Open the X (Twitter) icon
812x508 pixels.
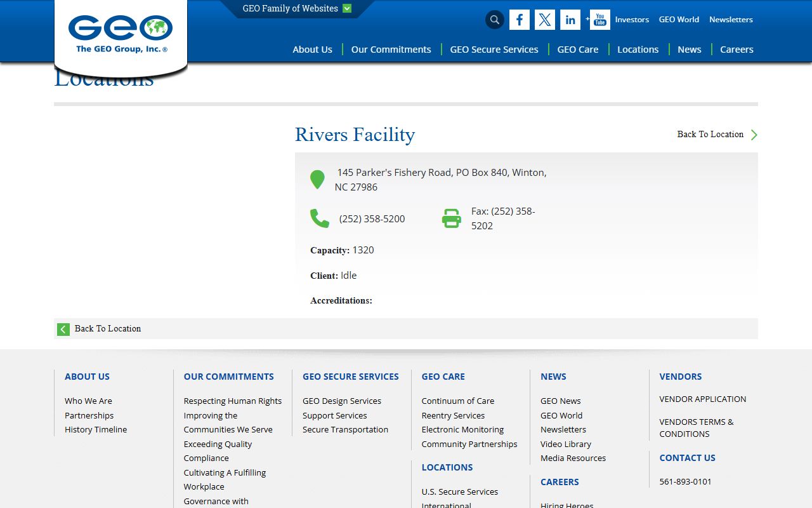(x=545, y=20)
